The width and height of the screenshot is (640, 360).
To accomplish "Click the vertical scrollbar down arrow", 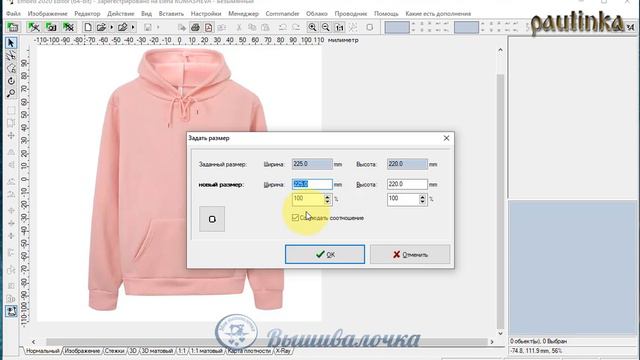I will click(500, 333).
